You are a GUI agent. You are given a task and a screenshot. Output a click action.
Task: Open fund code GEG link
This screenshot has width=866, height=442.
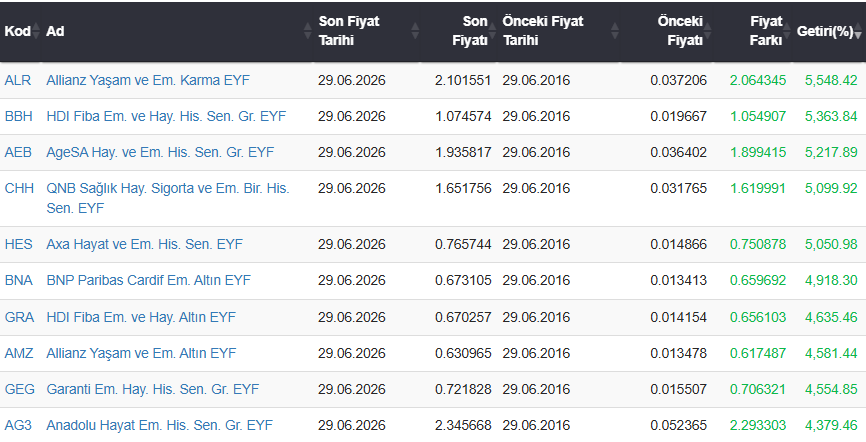(x=19, y=389)
